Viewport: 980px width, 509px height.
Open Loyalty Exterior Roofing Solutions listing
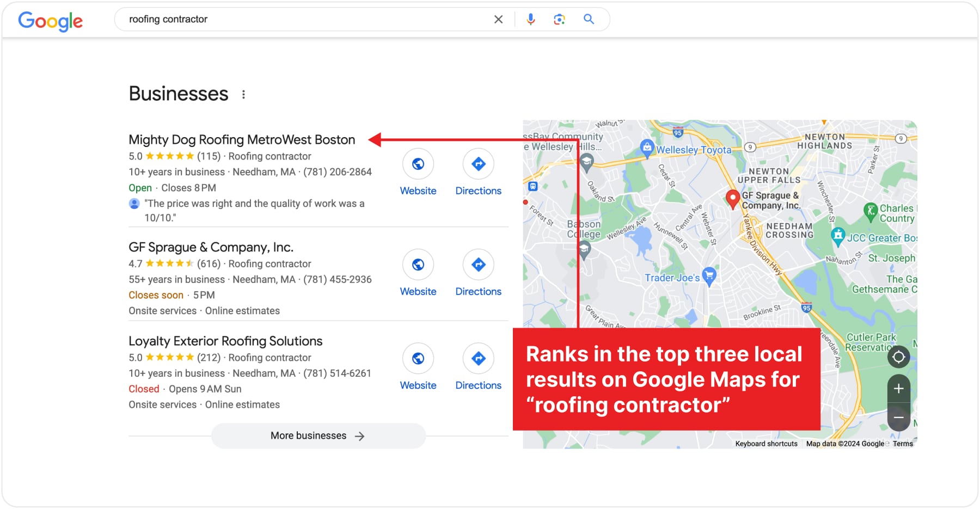tap(225, 341)
